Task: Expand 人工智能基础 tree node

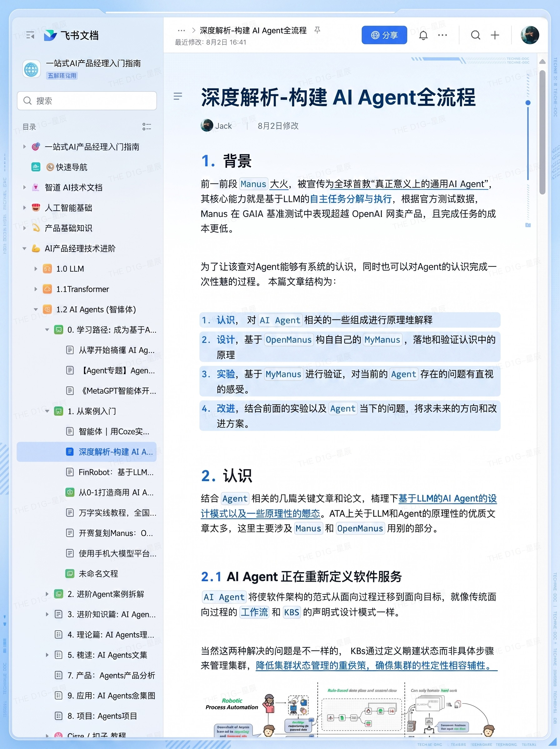Action: tap(24, 208)
